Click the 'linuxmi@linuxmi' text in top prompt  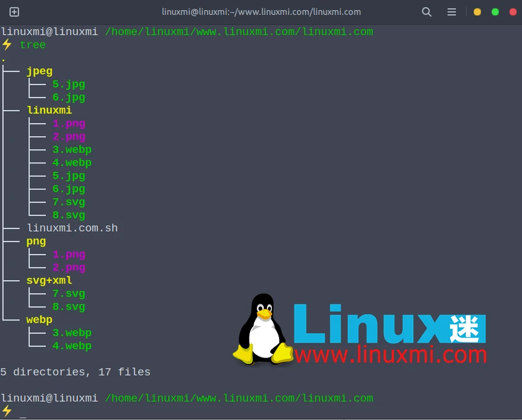click(49, 32)
